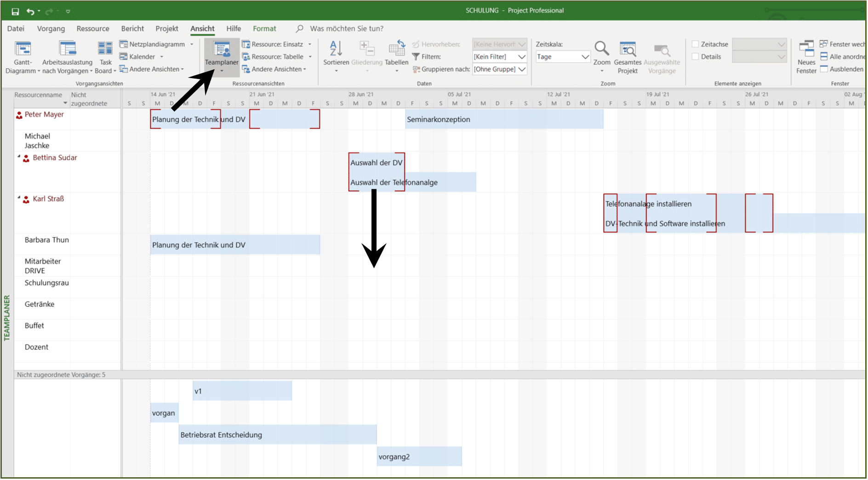
Task: Select the Seminarkonzeption task bar
Action: pos(504,119)
